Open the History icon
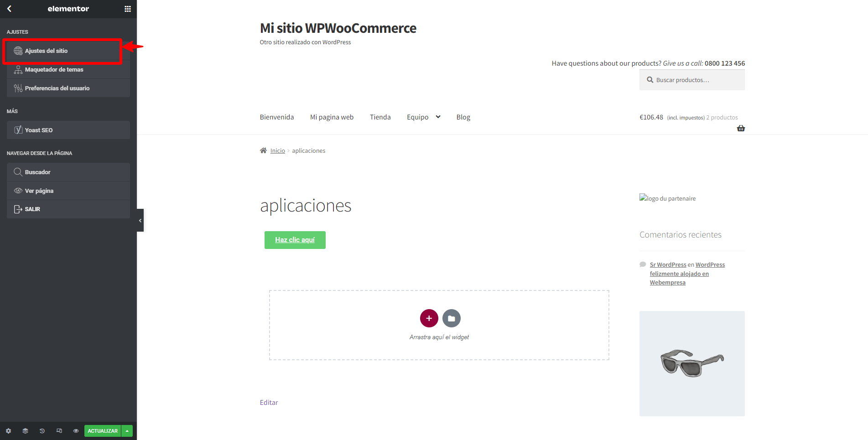 click(x=42, y=431)
